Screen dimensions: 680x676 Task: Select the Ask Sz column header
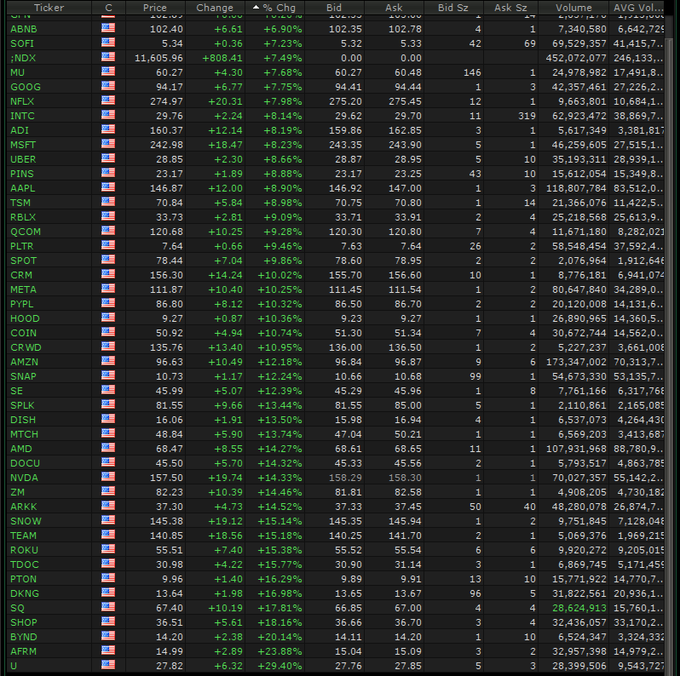[x=511, y=8]
